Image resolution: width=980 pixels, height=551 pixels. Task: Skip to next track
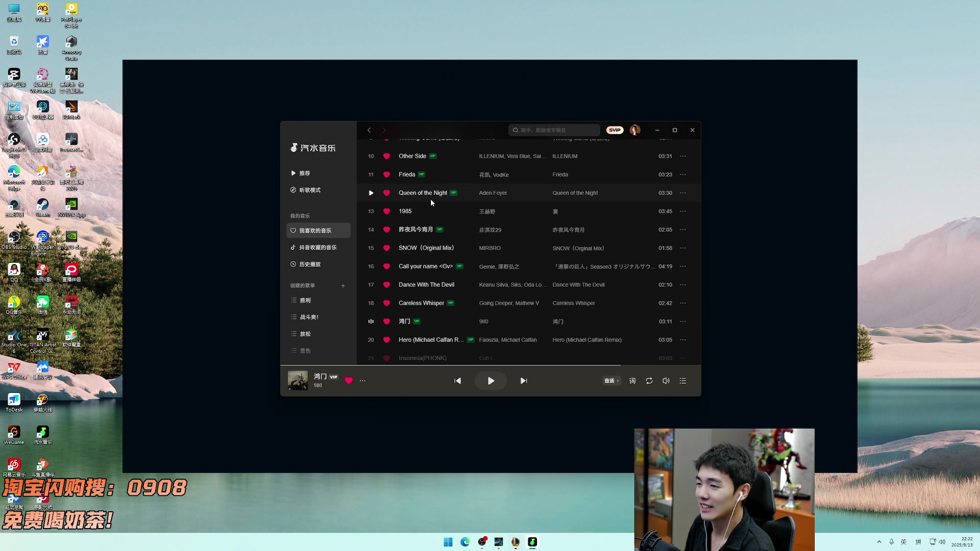[x=524, y=381]
